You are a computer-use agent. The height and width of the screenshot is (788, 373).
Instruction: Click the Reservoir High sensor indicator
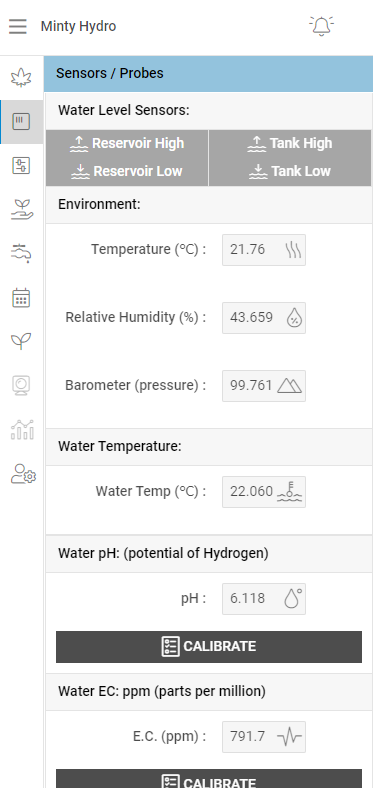(x=127, y=144)
